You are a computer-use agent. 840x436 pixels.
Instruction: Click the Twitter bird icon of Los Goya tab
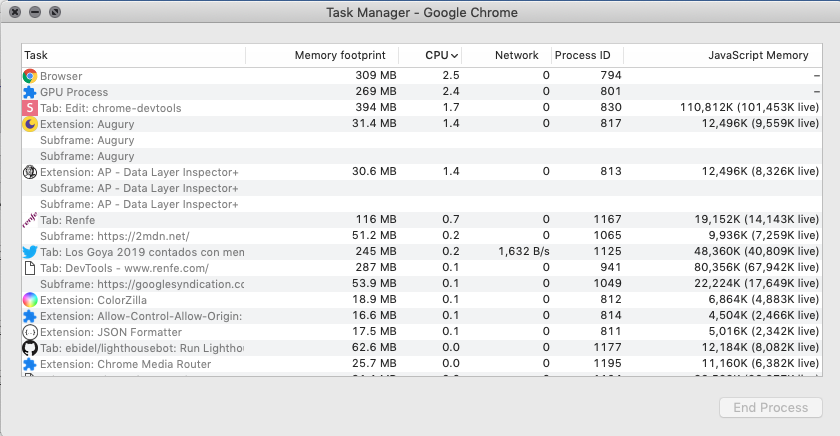(x=30, y=252)
